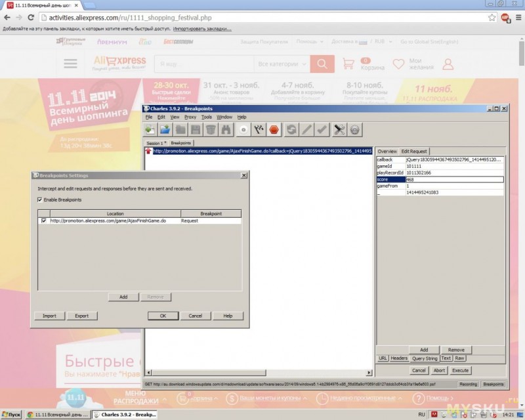525x420 pixels.
Task: Click the Open Session folder icon in Charles
Action: coord(165,130)
